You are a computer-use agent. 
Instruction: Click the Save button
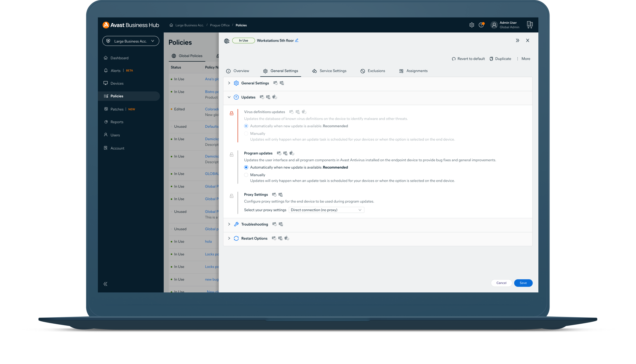(523, 283)
